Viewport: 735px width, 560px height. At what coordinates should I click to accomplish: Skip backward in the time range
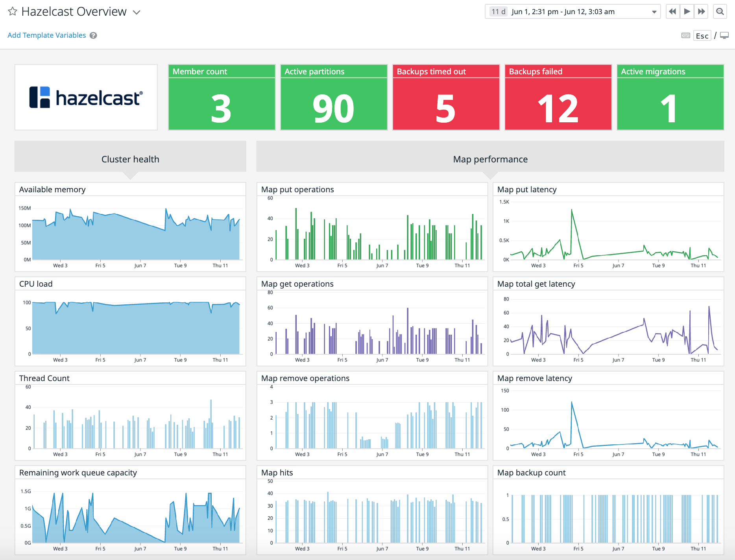[672, 11]
